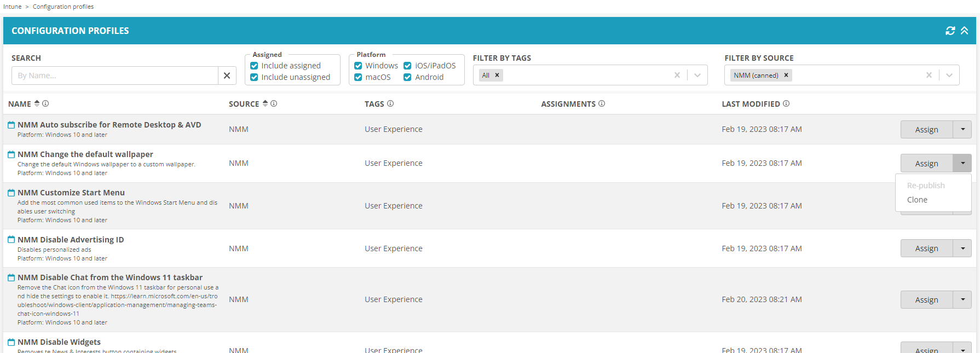Show info icon next to Assignments header
The image size is (980, 353).
point(602,103)
